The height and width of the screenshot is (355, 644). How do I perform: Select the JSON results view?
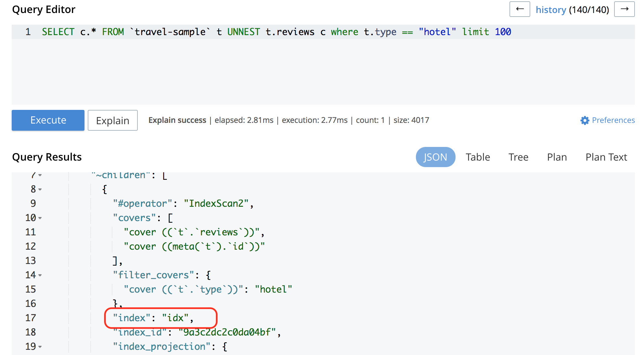435,157
